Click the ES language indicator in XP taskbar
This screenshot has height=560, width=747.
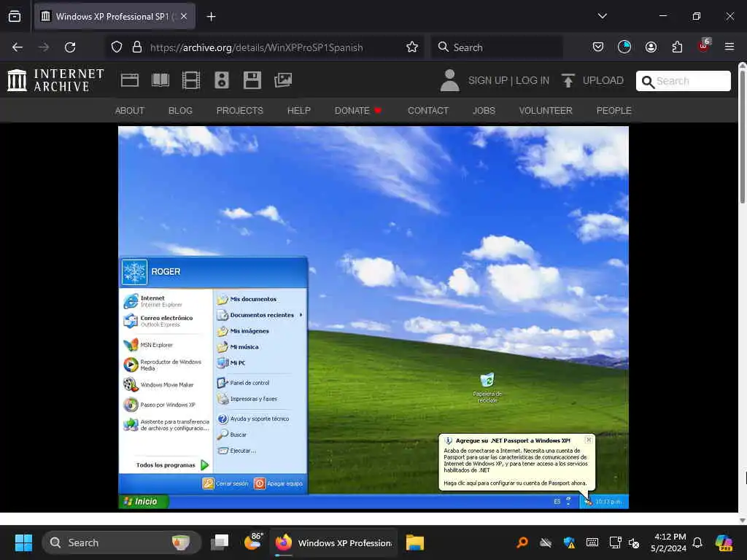pyautogui.click(x=557, y=502)
